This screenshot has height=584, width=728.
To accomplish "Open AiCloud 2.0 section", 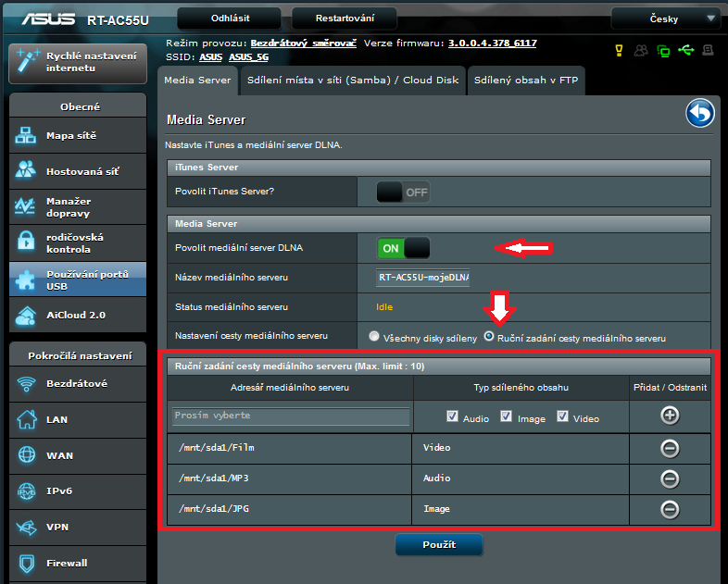I will pyautogui.click(x=76, y=315).
